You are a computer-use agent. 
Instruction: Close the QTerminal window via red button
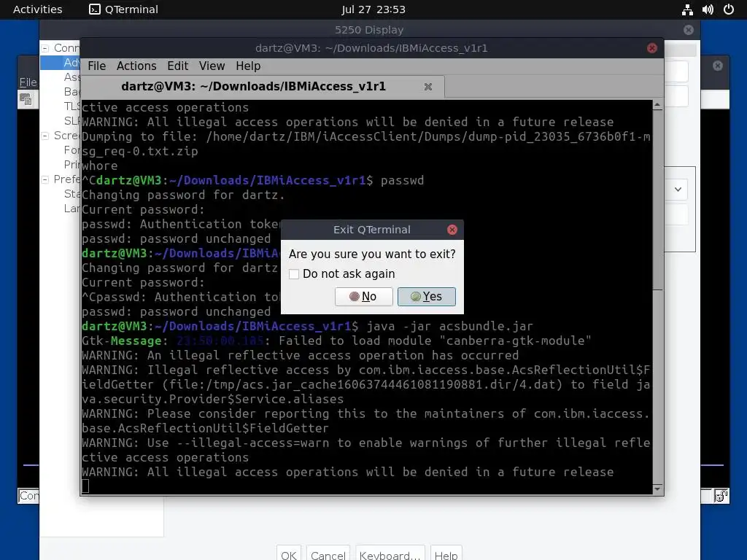652,48
